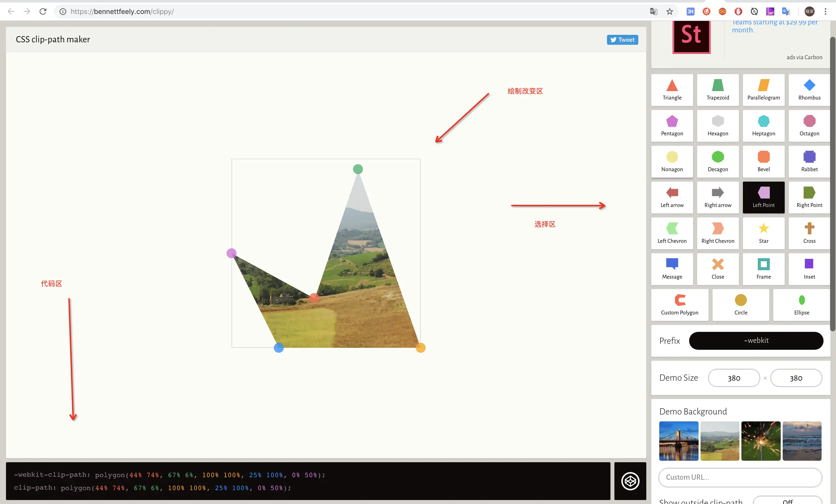
Task: Select the bridge demo background thumbnail
Action: (x=679, y=440)
